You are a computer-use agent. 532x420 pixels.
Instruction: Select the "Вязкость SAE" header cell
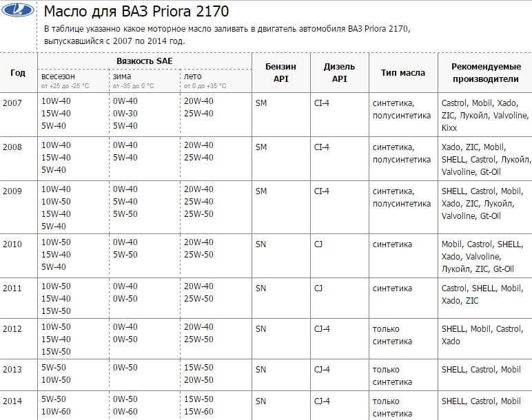point(145,61)
